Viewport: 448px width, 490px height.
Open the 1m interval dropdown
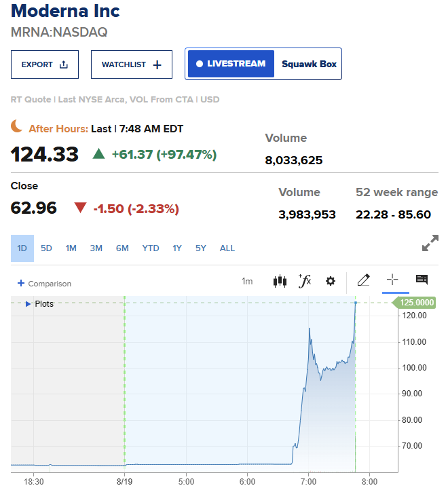247,281
